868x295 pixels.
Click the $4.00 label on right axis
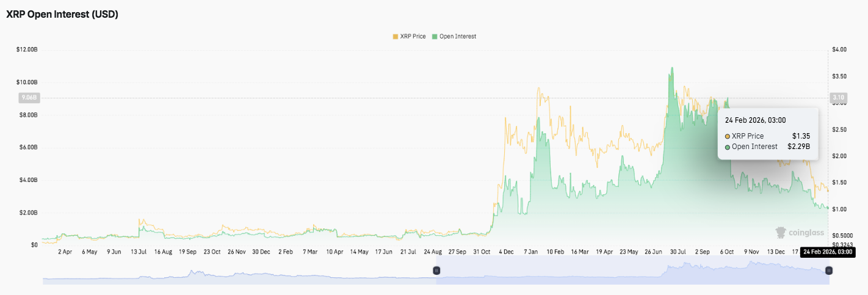(839, 49)
